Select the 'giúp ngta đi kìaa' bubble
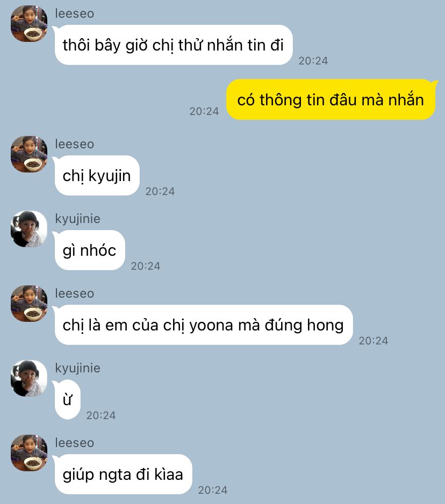Viewport: 445px width, 504px height. tap(123, 474)
